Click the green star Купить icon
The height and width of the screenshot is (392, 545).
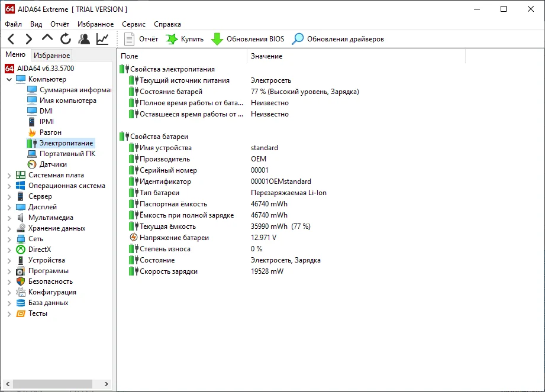click(x=172, y=39)
